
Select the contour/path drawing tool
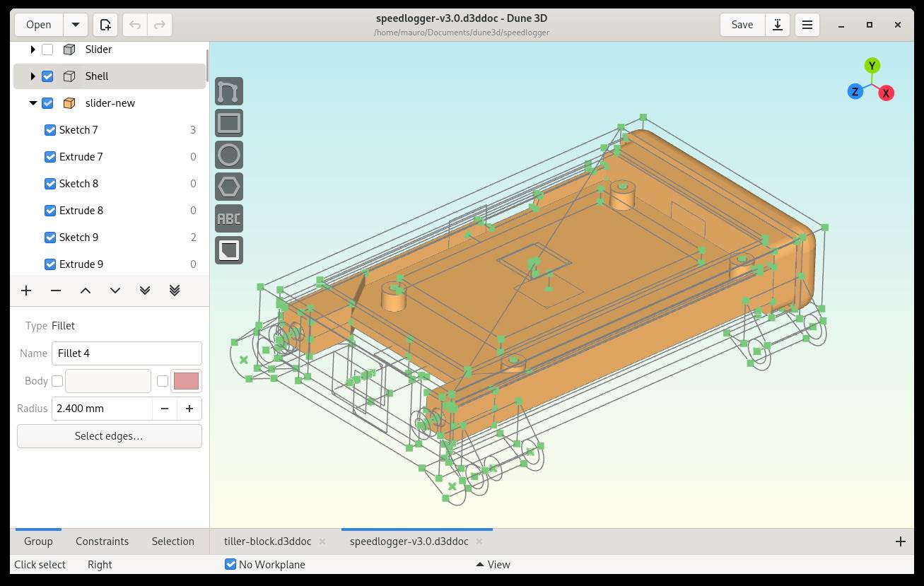pyautogui.click(x=228, y=92)
